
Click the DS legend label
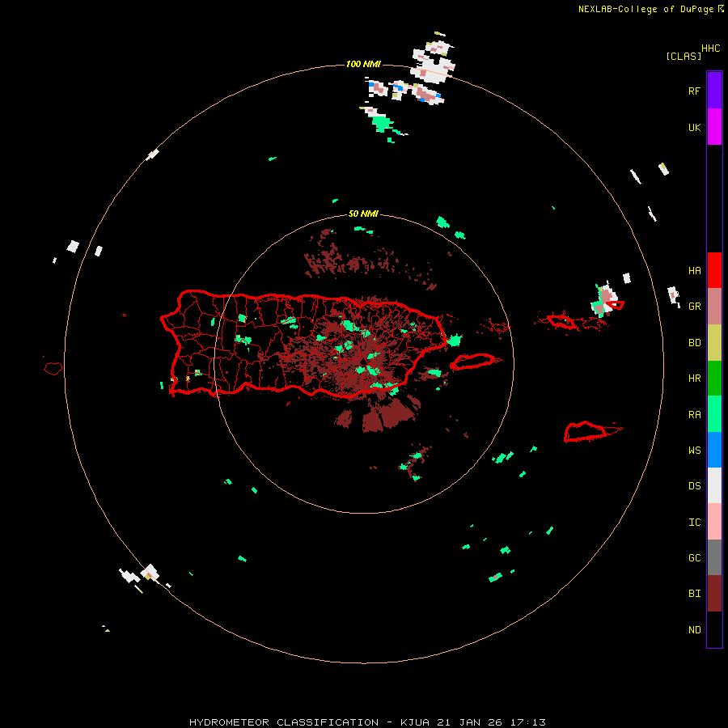click(x=694, y=486)
